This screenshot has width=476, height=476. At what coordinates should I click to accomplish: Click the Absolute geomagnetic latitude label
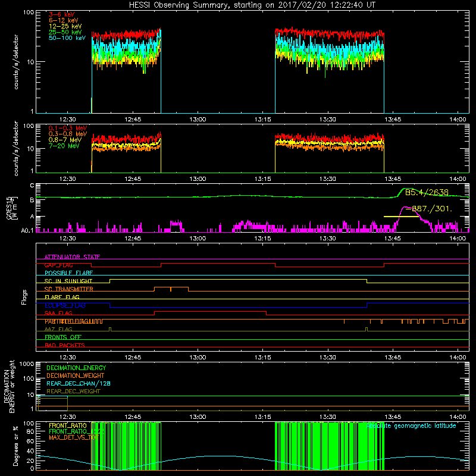coord(411,426)
